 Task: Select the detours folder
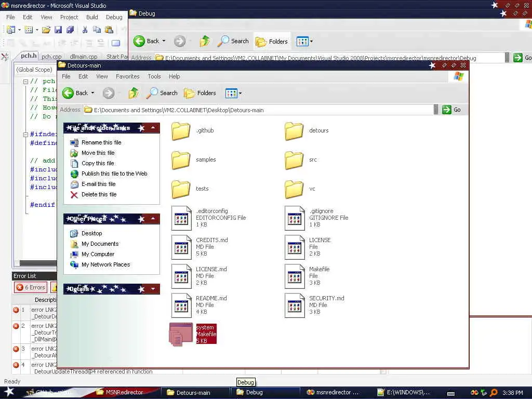[307, 131]
